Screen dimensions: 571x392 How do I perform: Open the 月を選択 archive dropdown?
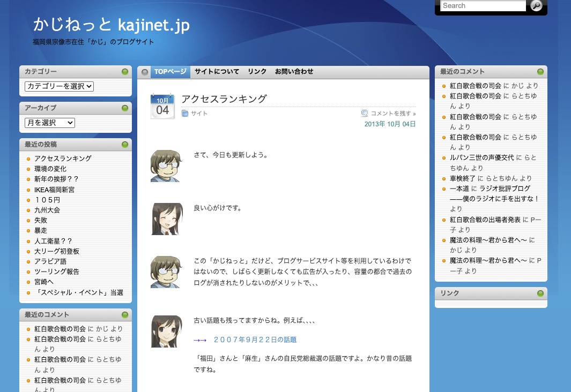click(x=50, y=123)
